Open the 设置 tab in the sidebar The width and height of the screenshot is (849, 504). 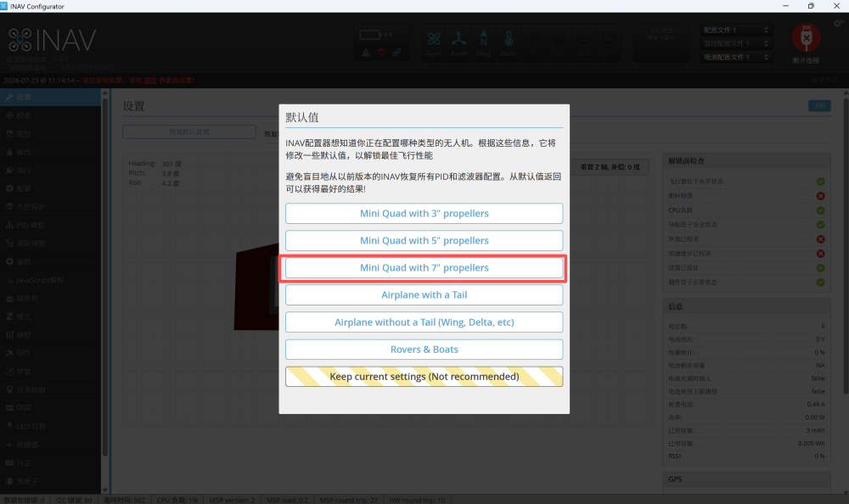pos(50,97)
